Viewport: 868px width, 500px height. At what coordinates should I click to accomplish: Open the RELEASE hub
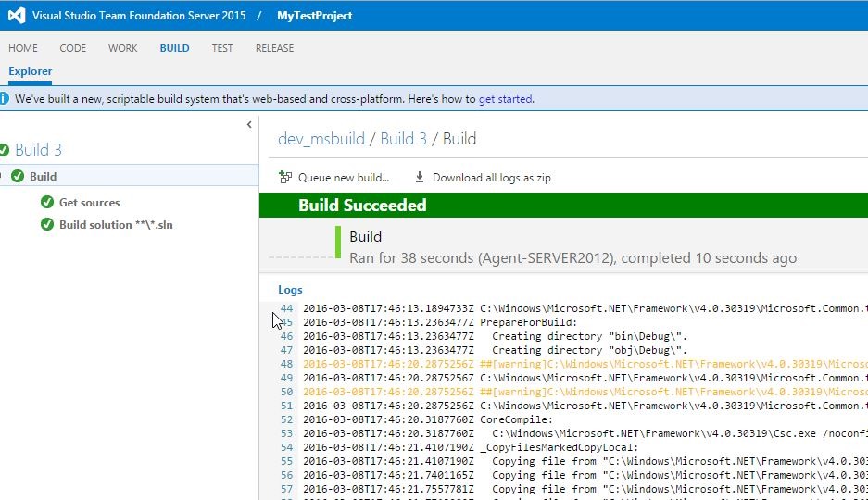coord(274,48)
